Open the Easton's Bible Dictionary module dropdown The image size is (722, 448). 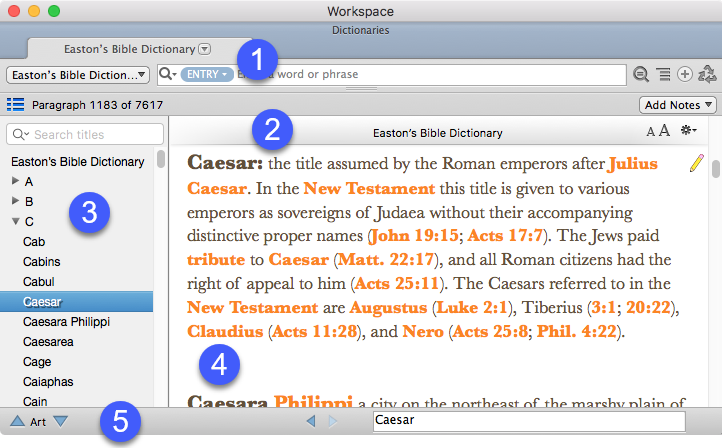point(78,75)
